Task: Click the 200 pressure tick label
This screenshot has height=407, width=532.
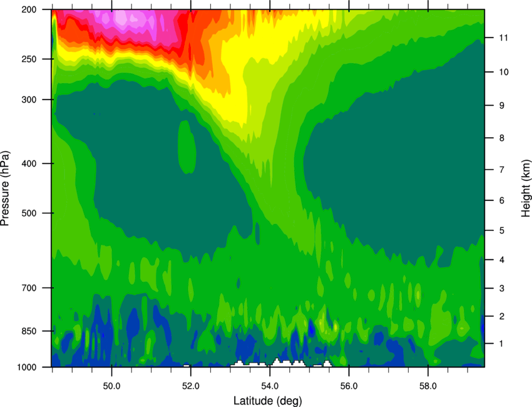Action: click(29, 9)
